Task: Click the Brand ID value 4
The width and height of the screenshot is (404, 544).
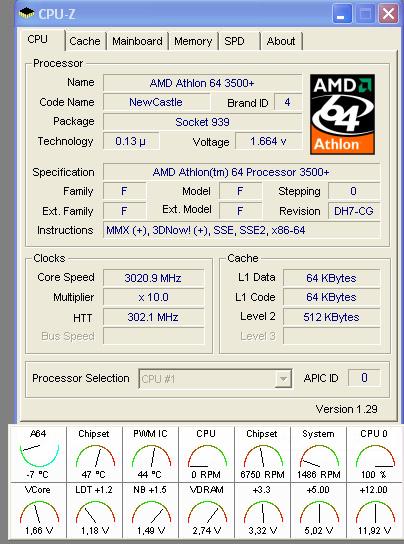Action: 288,102
